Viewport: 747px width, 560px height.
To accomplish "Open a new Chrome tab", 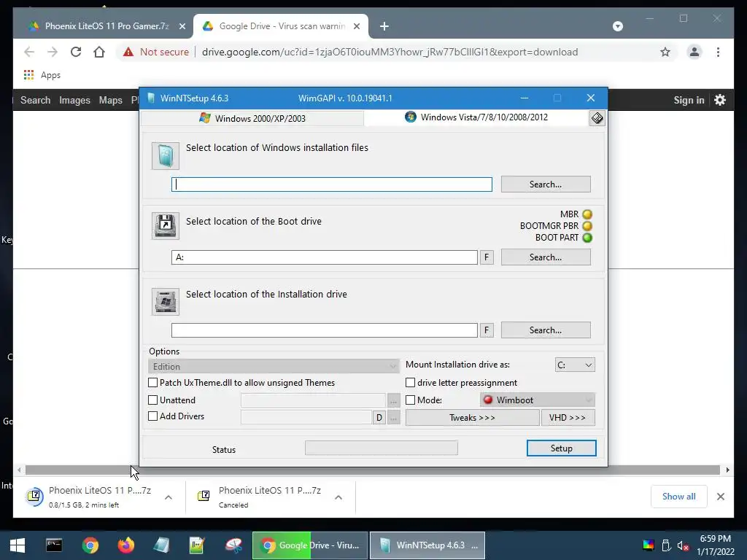I will tap(384, 26).
